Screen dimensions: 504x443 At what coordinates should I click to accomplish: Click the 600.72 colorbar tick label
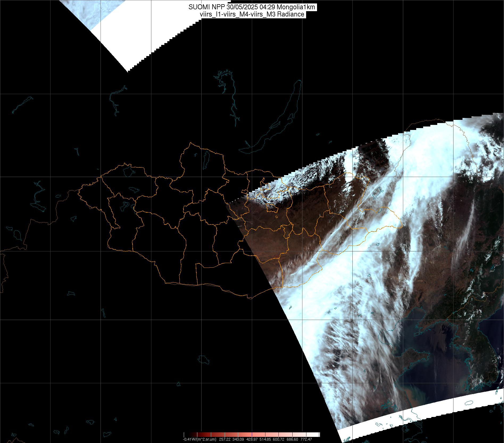pos(278,439)
